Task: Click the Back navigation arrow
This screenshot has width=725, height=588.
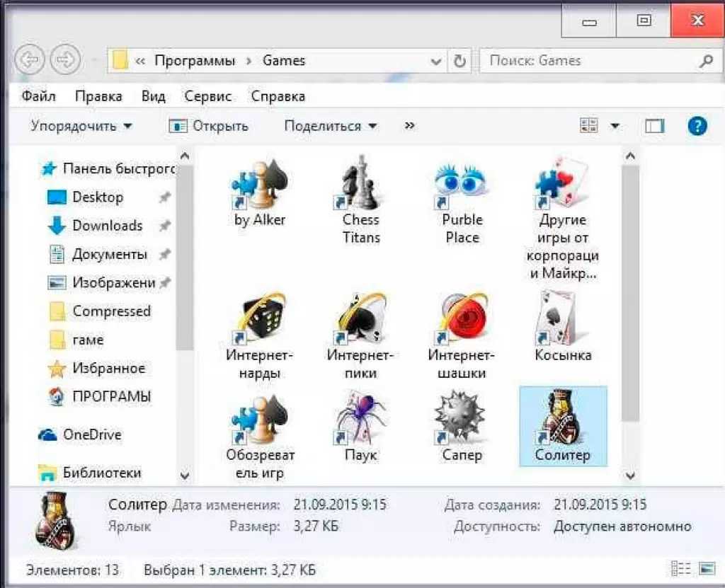Action: (x=30, y=59)
